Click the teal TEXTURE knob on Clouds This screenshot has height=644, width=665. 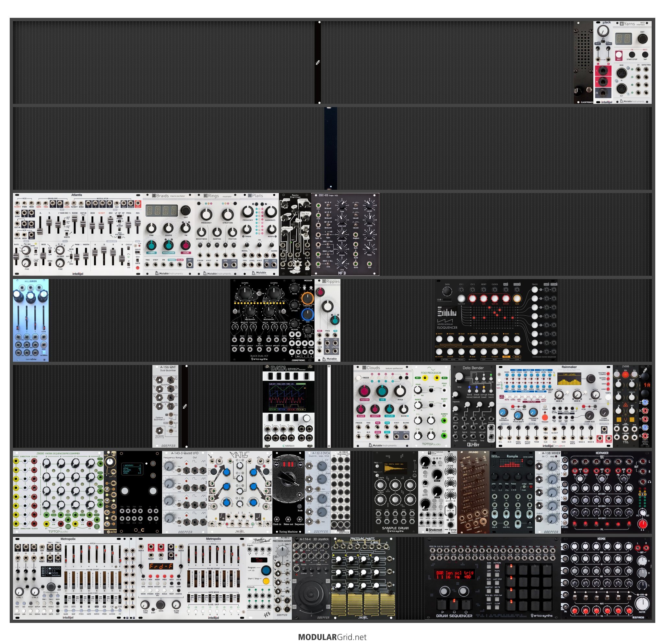tap(389, 409)
